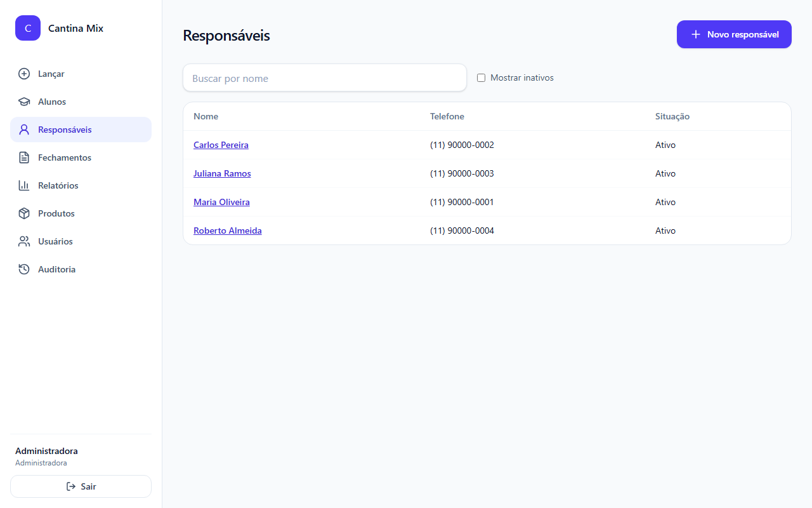Click the Situação column header
The height and width of the screenshot is (508, 812).
click(x=672, y=116)
